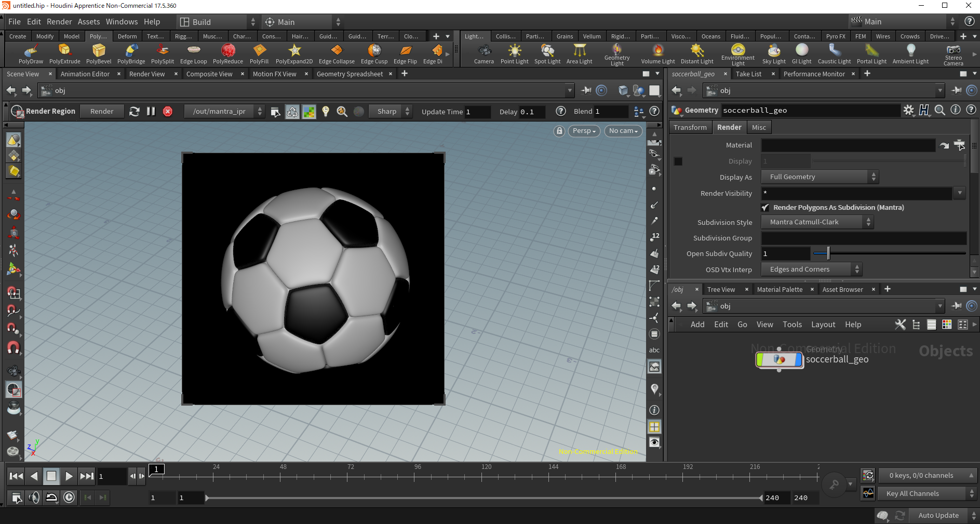Toggle the viewport lock icon beside Persp
980x524 pixels.
[x=559, y=131]
